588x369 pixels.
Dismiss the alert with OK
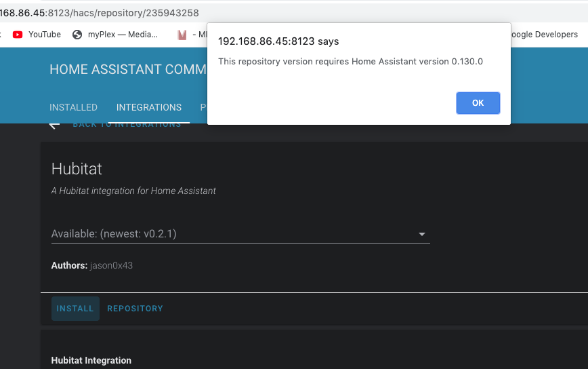478,103
